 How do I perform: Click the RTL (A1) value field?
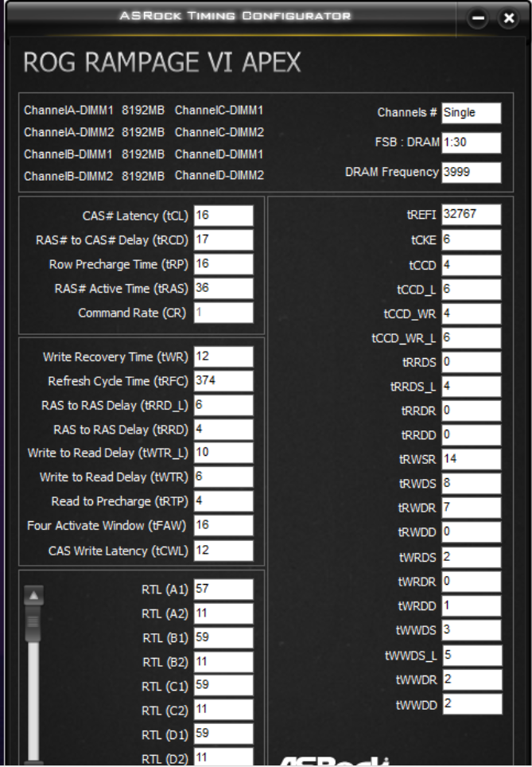point(223,590)
